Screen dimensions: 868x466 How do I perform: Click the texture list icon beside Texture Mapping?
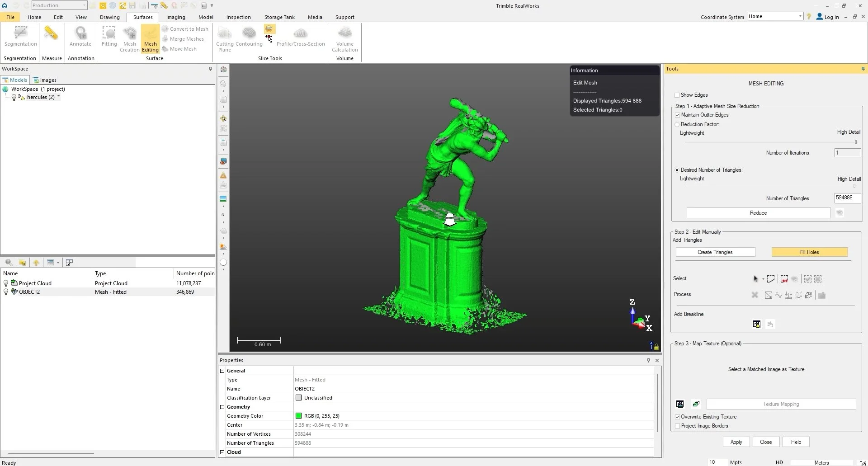point(680,404)
